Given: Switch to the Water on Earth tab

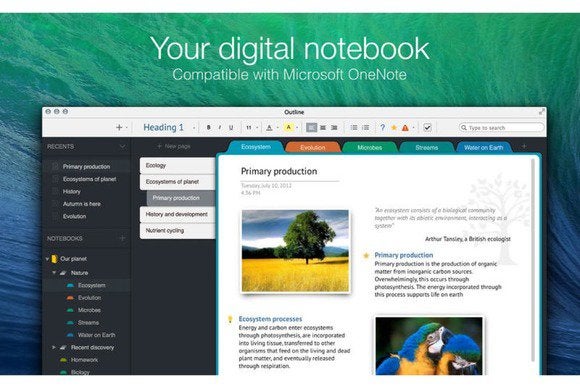Looking at the screenshot, I should click(x=483, y=148).
